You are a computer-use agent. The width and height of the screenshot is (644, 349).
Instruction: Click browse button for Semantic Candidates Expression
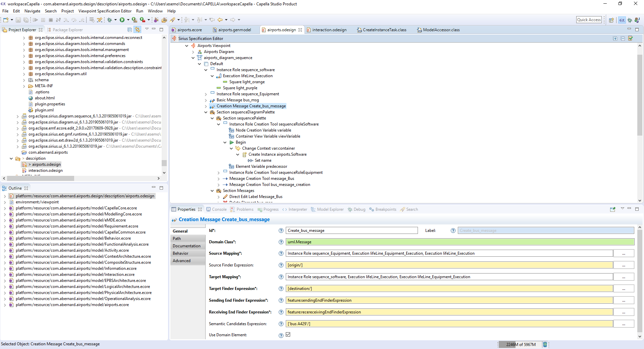tap(624, 324)
